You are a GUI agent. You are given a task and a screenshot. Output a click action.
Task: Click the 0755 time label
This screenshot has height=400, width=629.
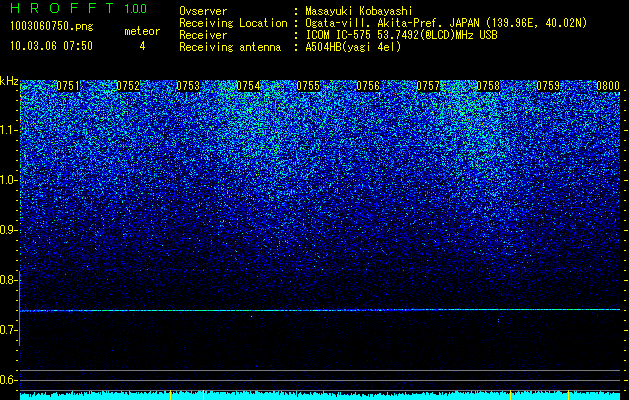[308, 86]
